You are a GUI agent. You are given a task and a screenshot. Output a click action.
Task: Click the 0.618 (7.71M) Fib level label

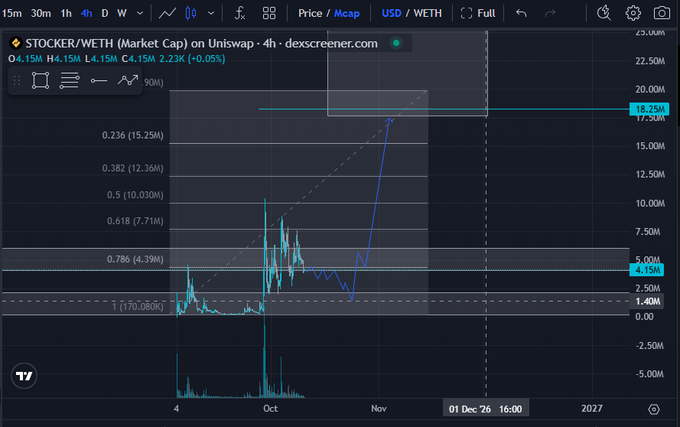pos(135,221)
